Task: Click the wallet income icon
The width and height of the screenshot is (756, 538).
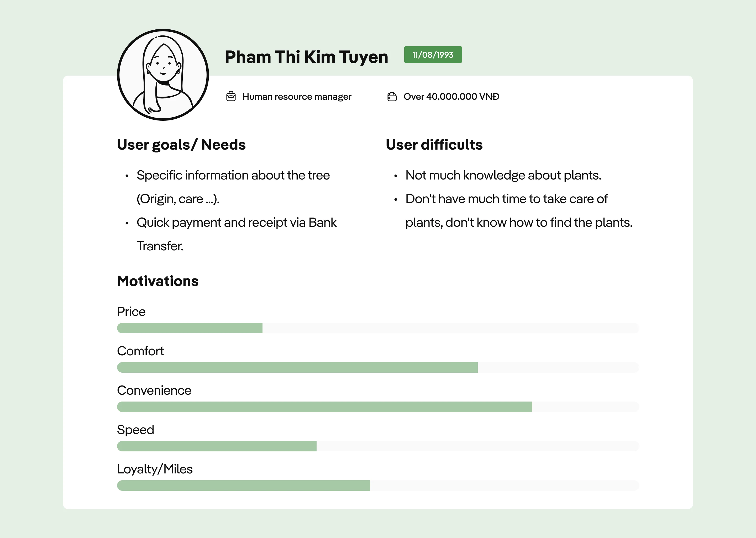Action: tap(392, 96)
